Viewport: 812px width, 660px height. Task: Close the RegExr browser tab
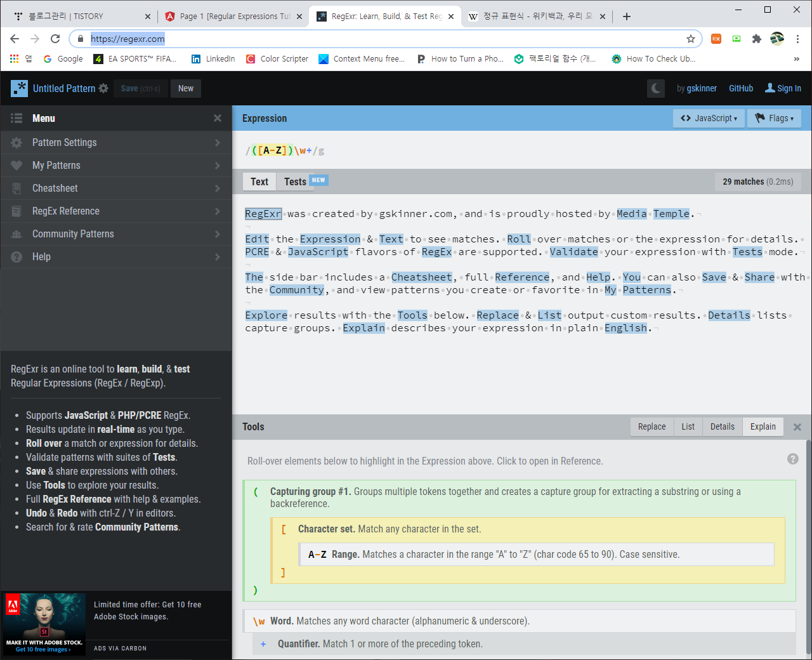(x=451, y=16)
